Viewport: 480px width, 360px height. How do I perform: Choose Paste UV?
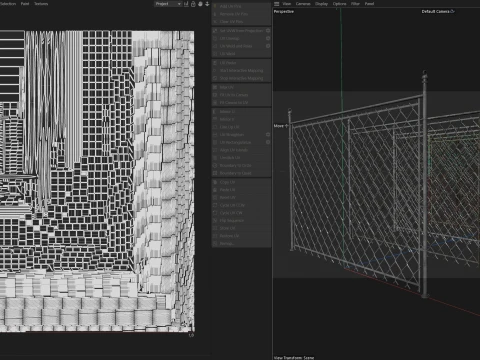pos(241,190)
